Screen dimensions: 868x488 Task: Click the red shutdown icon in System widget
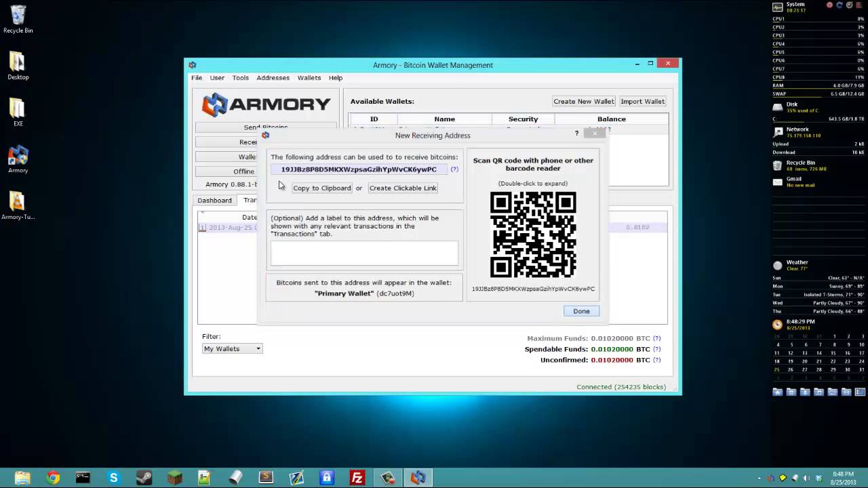pos(829,5)
